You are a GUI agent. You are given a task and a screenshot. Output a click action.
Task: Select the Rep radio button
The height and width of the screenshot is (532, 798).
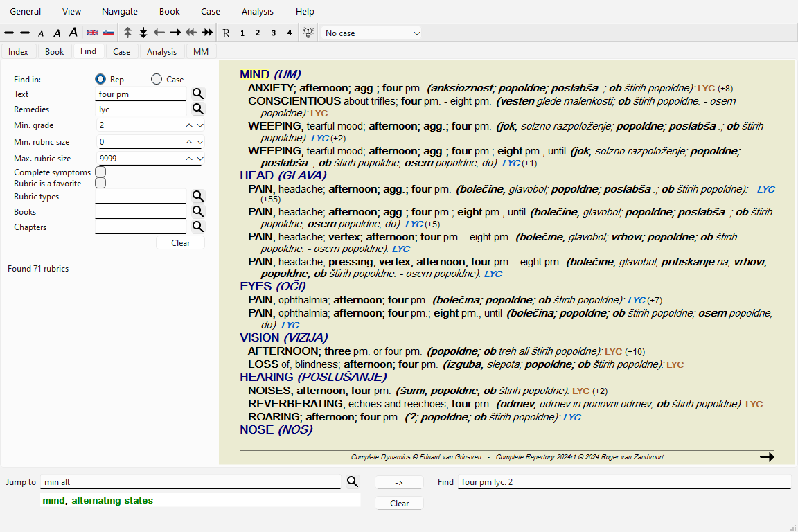click(100, 79)
